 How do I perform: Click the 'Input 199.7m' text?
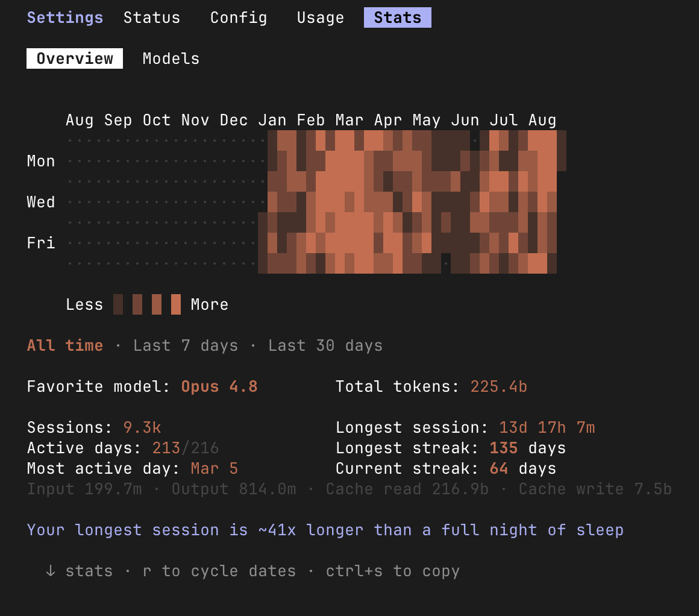[x=84, y=489]
